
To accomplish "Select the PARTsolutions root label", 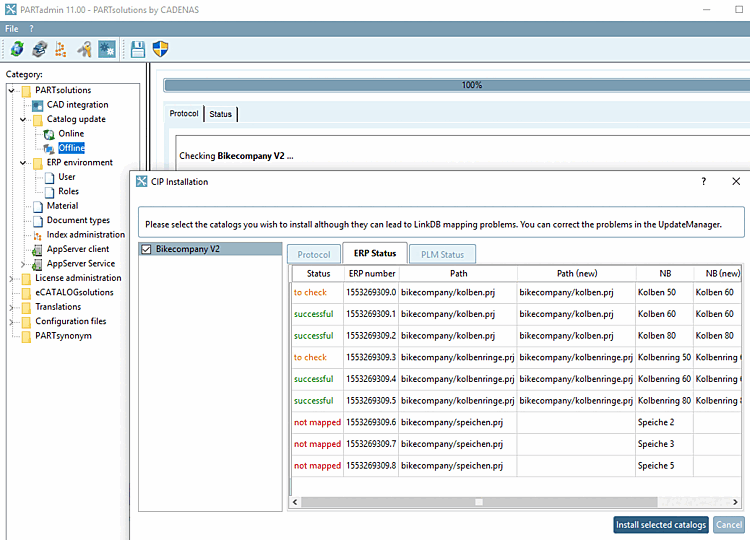I will coord(63,90).
